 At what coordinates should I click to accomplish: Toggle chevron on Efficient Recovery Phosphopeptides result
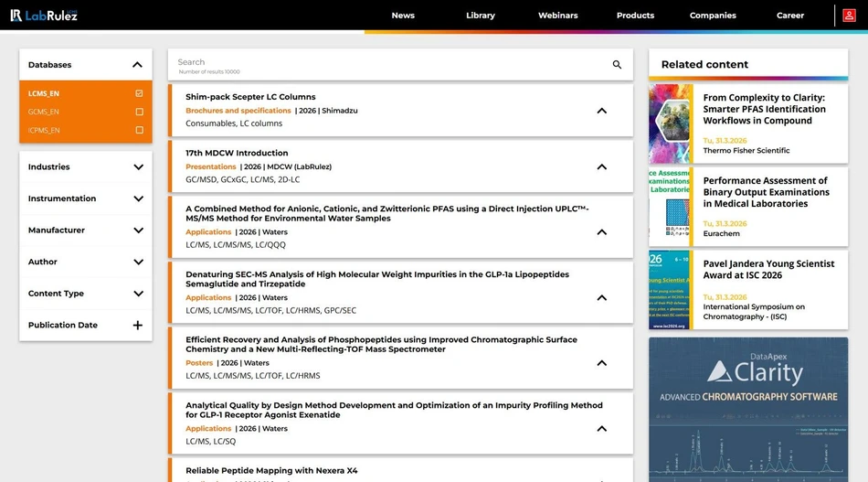pos(601,363)
